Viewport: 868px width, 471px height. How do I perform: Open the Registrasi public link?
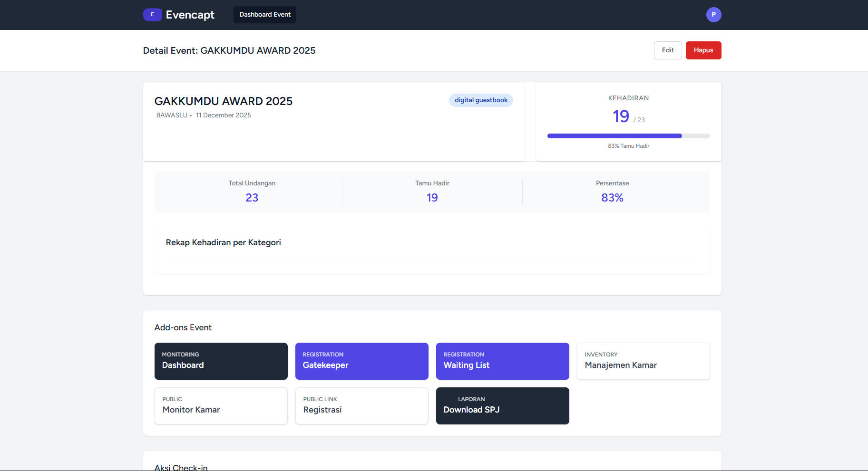(x=361, y=406)
